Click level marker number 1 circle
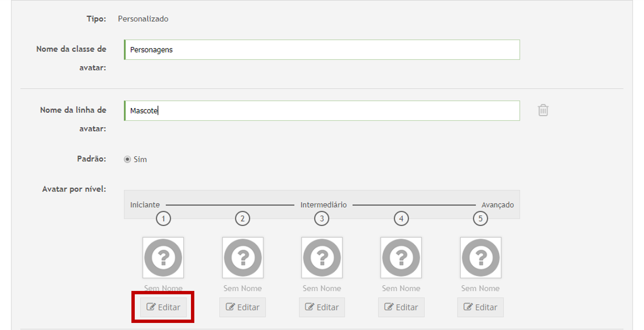This screenshot has height=330, width=644. pyautogui.click(x=163, y=218)
